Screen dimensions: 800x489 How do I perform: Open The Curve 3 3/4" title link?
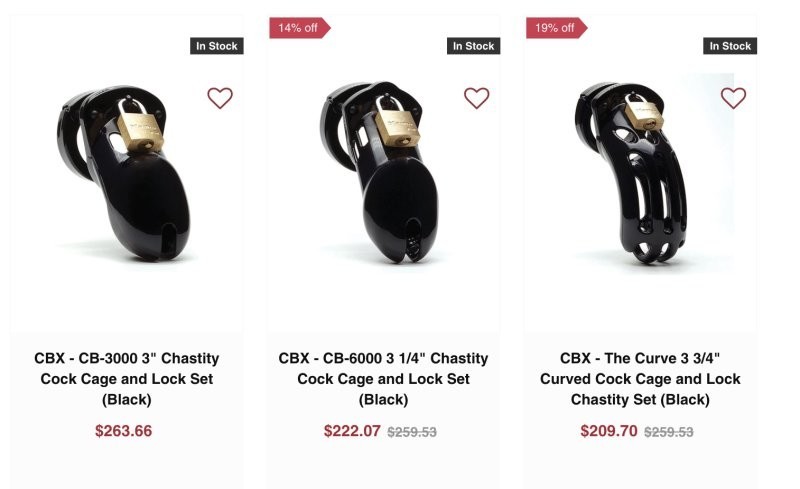[640, 379]
